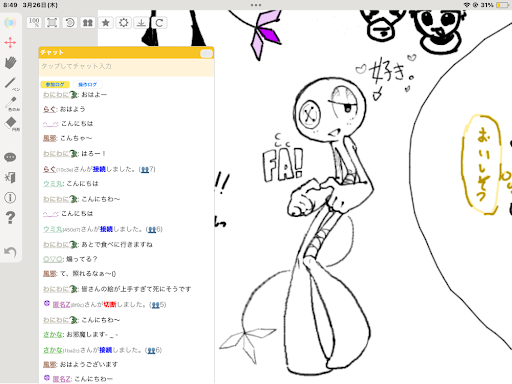Open the settings gear icon
512x384 pixels.
[124, 23]
